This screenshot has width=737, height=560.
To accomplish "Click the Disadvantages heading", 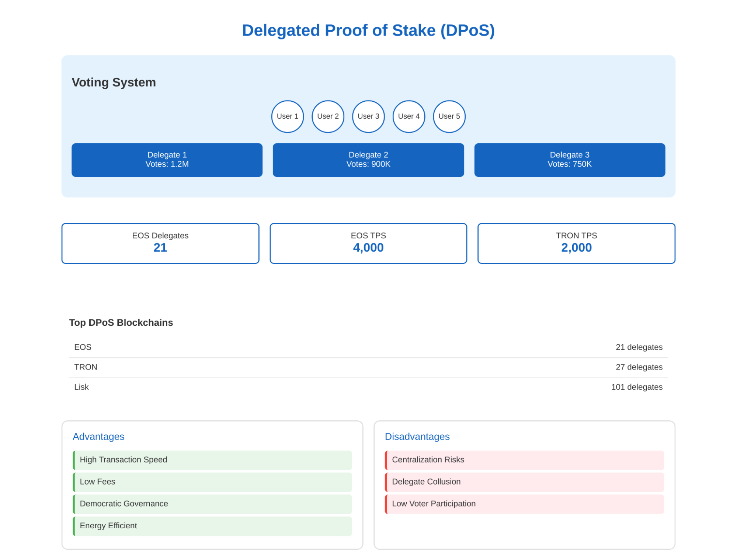I will (x=417, y=437).
